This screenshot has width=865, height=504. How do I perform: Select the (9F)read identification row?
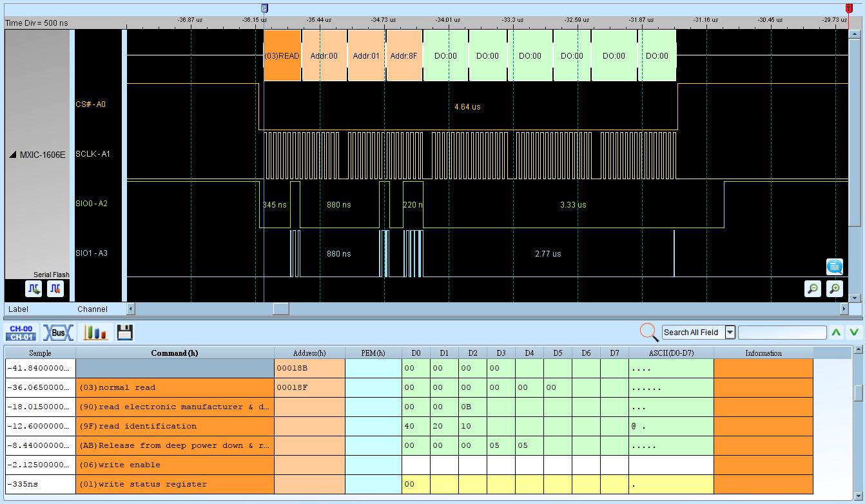pos(409,427)
